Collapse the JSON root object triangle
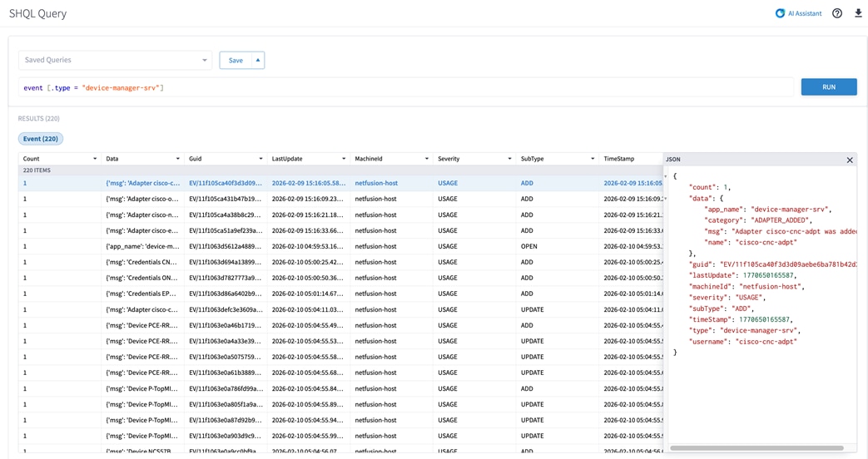Image resolution: width=868 pixels, height=459 pixels. coord(666,176)
